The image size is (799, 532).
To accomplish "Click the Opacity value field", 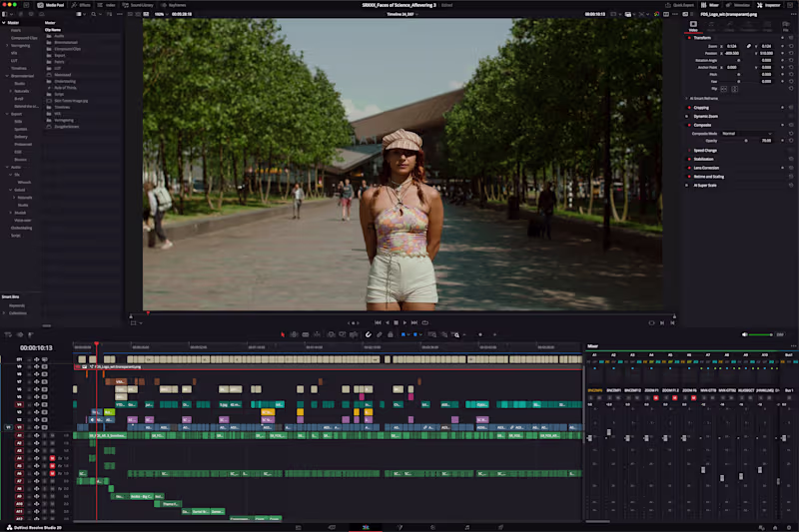I will 766,141.
